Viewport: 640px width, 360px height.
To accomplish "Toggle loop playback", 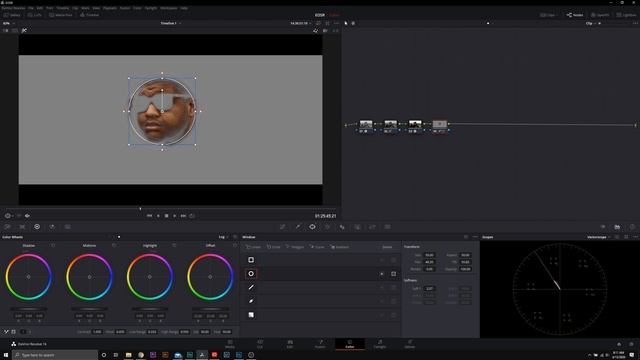I will 192,216.
